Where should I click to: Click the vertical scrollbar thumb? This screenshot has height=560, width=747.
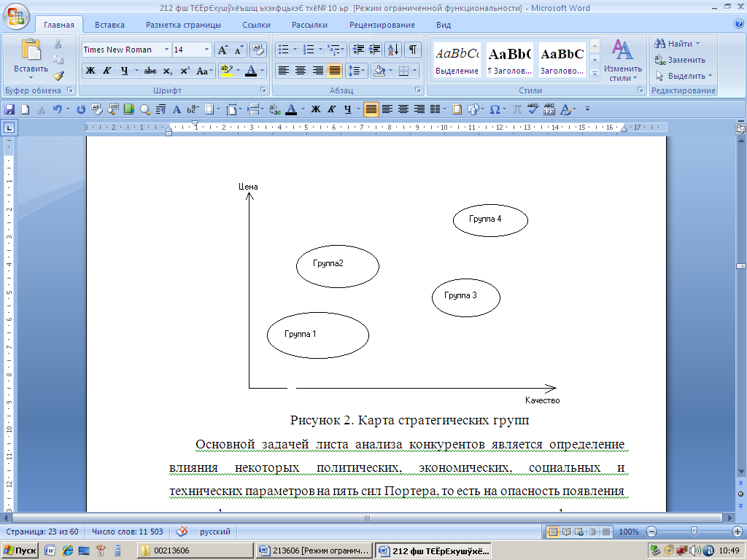coord(741,266)
